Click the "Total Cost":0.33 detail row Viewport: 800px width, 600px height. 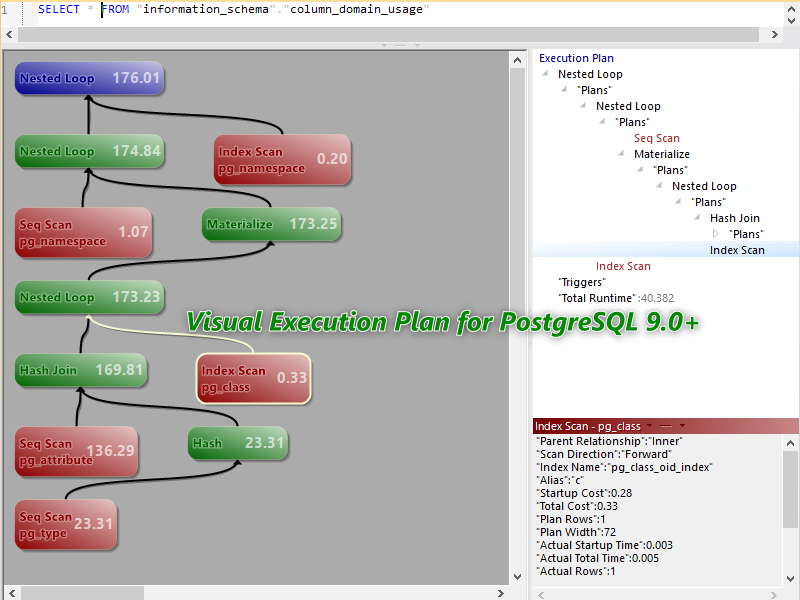pos(577,506)
